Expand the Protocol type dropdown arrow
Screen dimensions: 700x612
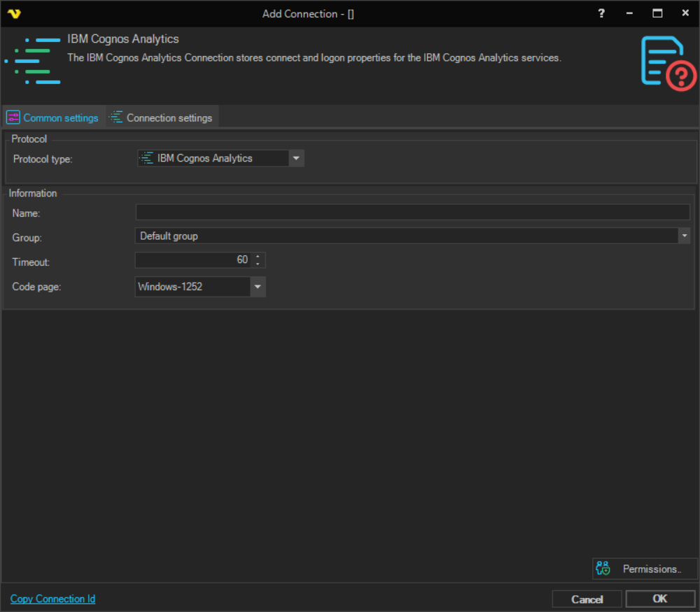tap(297, 159)
